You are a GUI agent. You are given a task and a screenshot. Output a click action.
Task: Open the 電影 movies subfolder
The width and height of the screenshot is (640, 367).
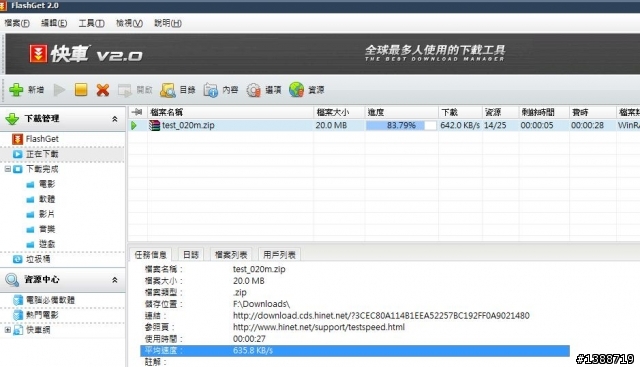47,184
